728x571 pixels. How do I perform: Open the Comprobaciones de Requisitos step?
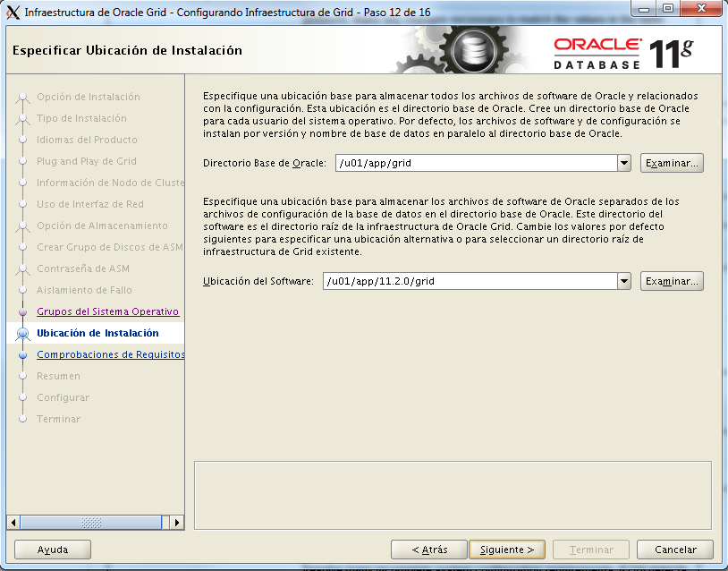pyautogui.click(x=111, y=354)
